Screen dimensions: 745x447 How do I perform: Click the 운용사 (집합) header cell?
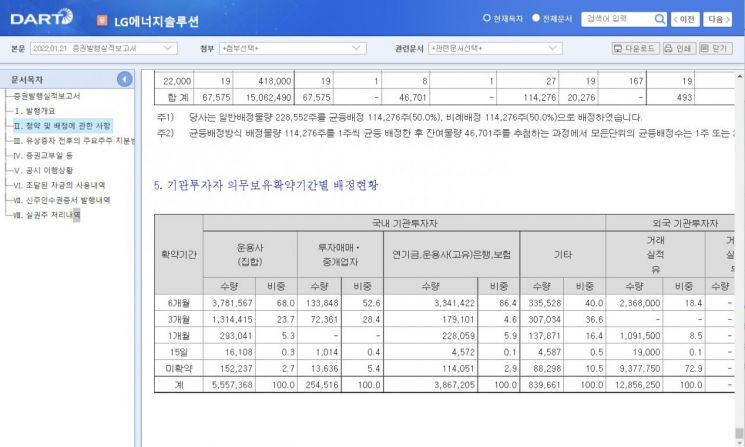coord(250,255)
